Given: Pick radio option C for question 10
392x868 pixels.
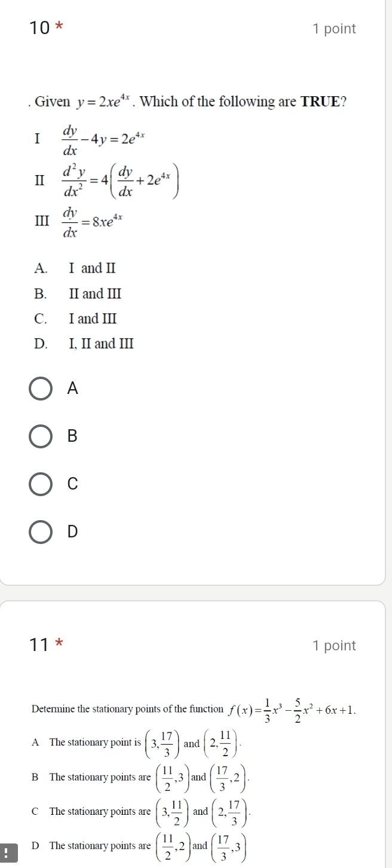Looking at the screenshot, I should point(41,484).
